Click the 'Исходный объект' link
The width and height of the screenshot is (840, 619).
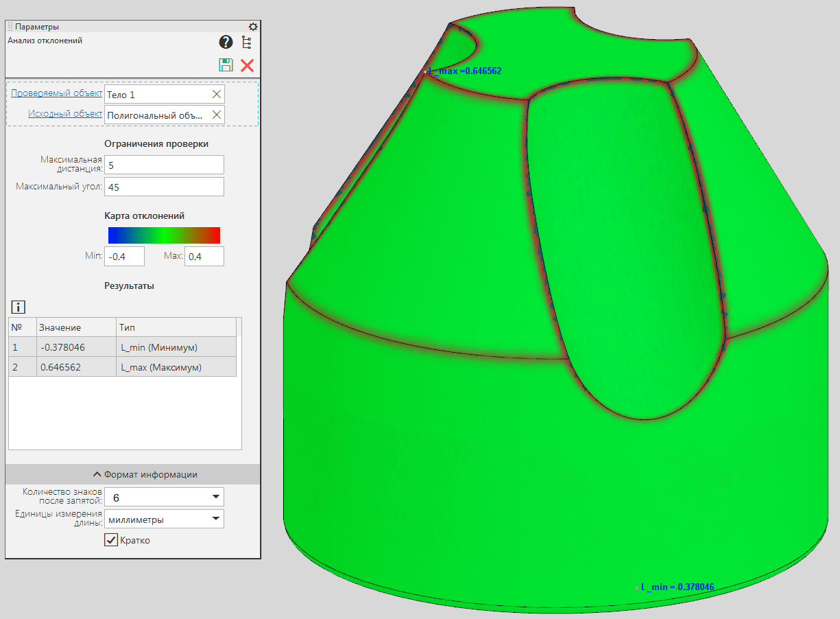[x=65, y=114]
